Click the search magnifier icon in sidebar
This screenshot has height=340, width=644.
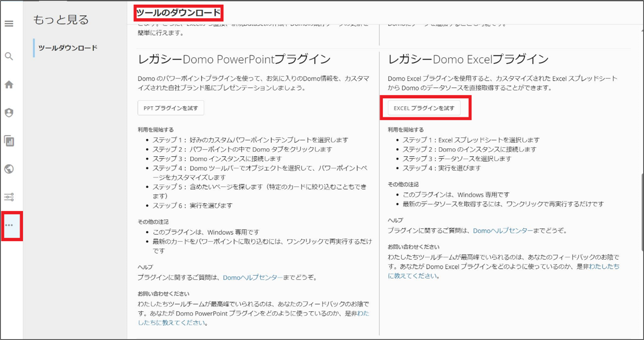[x=9, y=56]
